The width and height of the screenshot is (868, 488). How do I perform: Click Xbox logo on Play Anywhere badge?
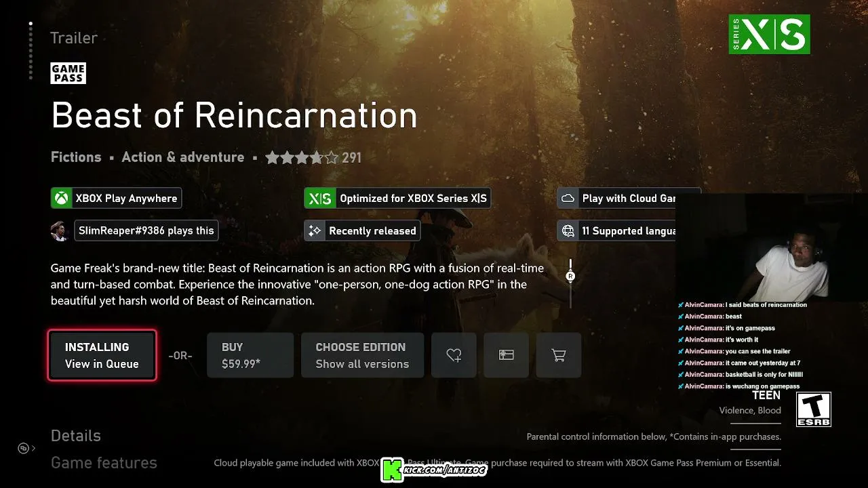(62, 199)
